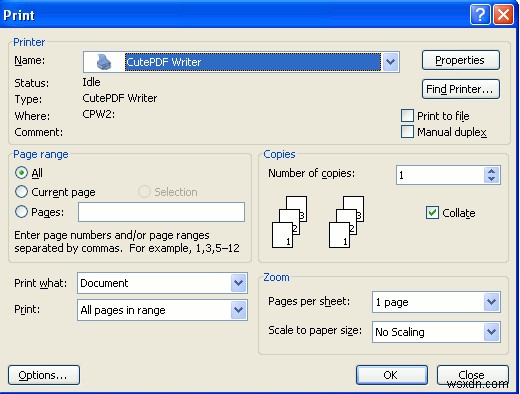Click the collated pages illustration on left
Screen dimensions: 520x394
click(289, 222)
